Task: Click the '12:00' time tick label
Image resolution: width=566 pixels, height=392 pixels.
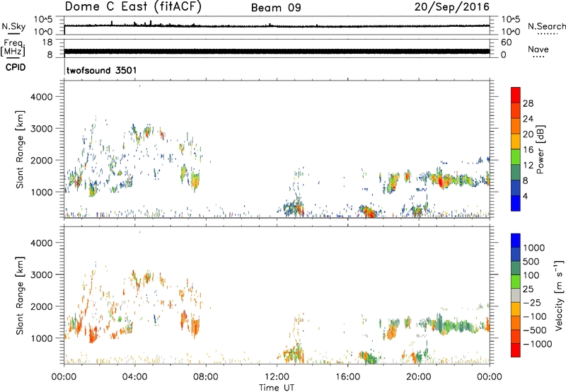Action: pos(277,377)
